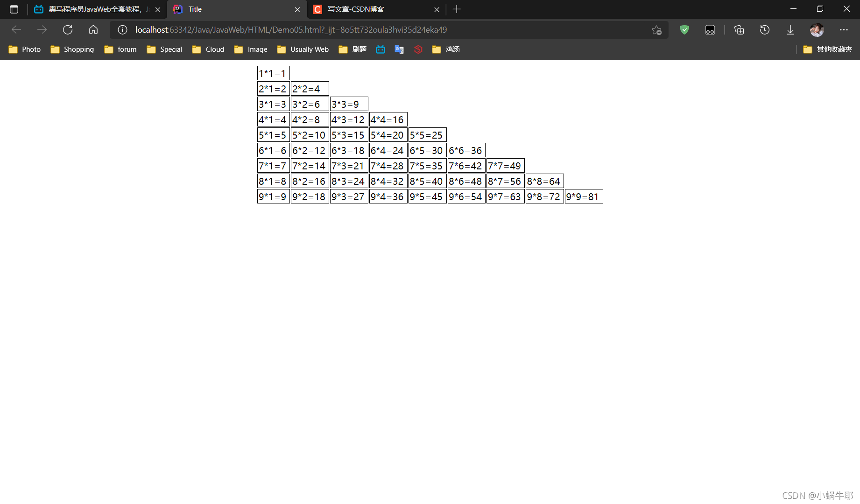Viewport: 860px width, 504px height.
Task: Open the Bilibili bookmark icon
Action: (381, 49)
